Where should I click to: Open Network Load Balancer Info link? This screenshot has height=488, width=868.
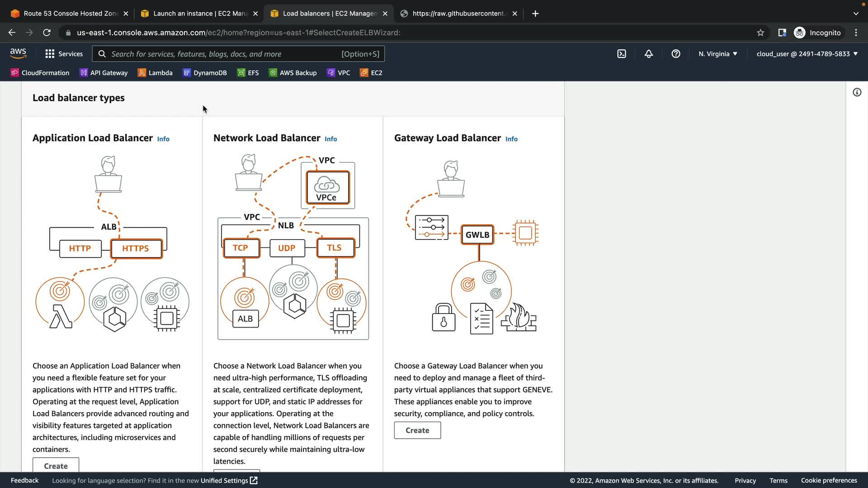pyautogui.click(x=330, y=139)
